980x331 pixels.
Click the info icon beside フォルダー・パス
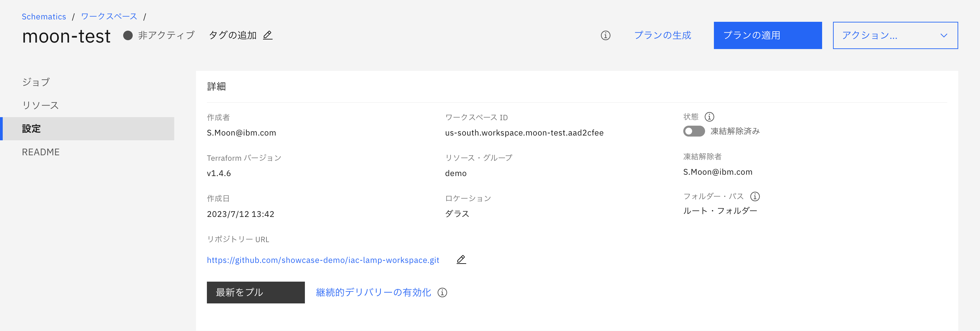click(755, 196)
